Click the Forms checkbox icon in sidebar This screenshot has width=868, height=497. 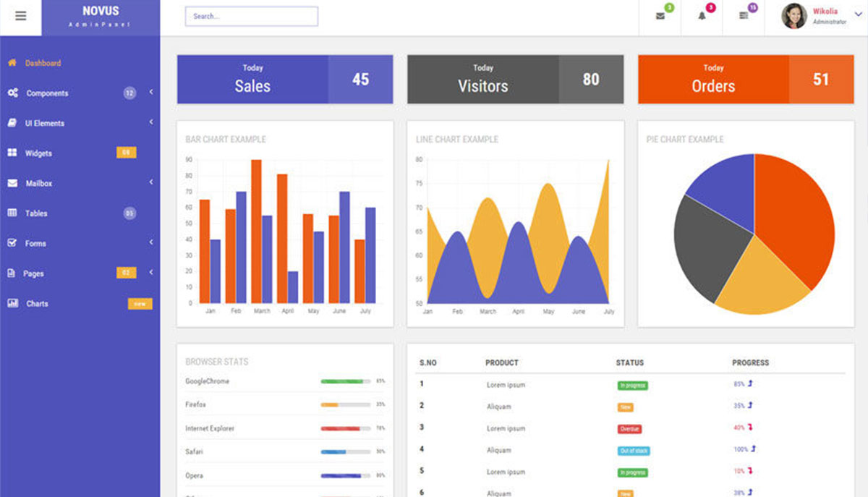coord(12,243)
